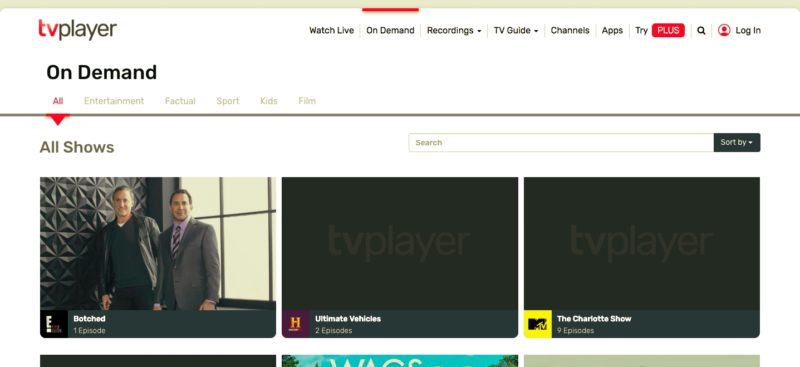Image resolution: width=800 pixels, height=367 pixels.
Task: Expand the Recordings dropdown menu
Action: click(454, 31)
